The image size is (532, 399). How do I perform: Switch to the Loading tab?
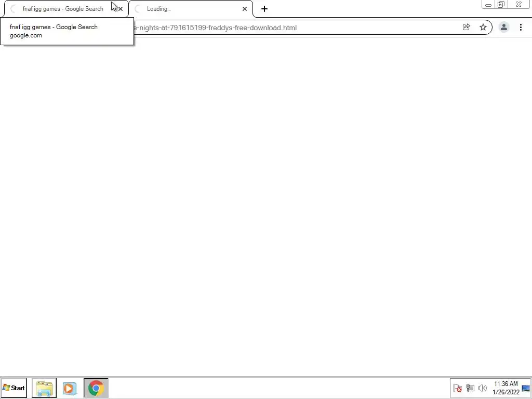(x=191, y=9)
